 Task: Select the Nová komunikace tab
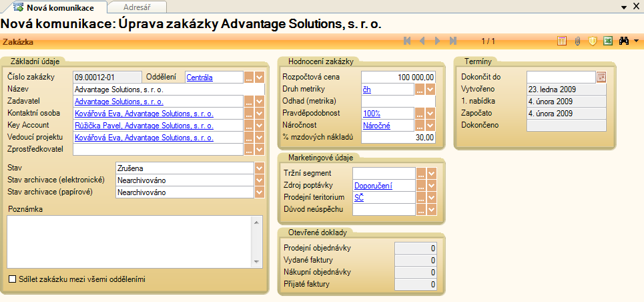tap(57, 7)
